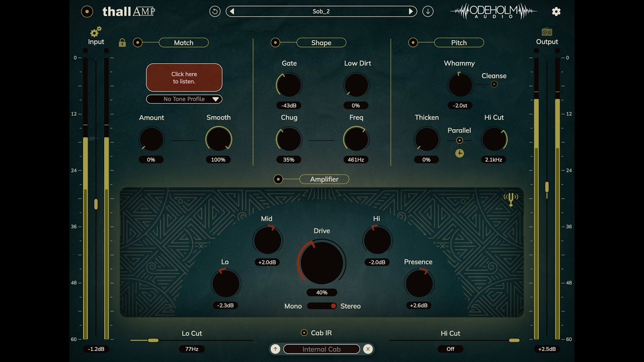Click the Input gears icon

pos(96,32)
